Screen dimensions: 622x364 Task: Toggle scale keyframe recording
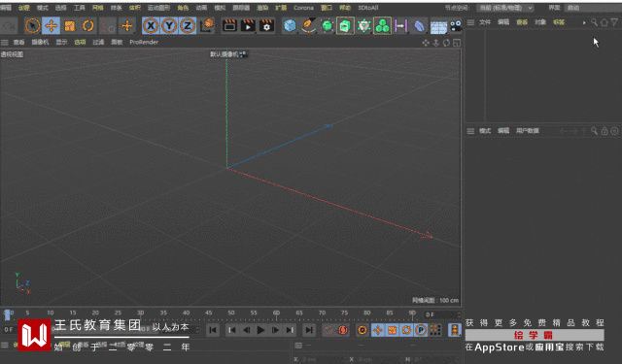[393, 329]
